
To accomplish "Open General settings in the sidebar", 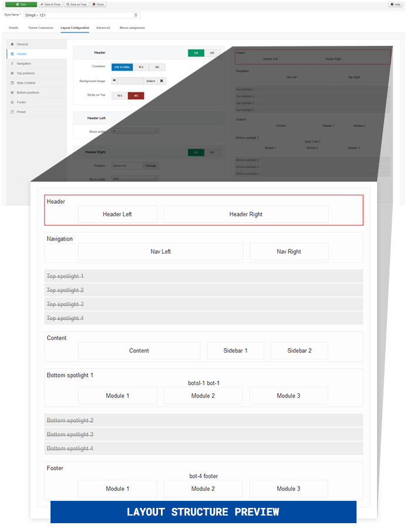I will (22, 44).
